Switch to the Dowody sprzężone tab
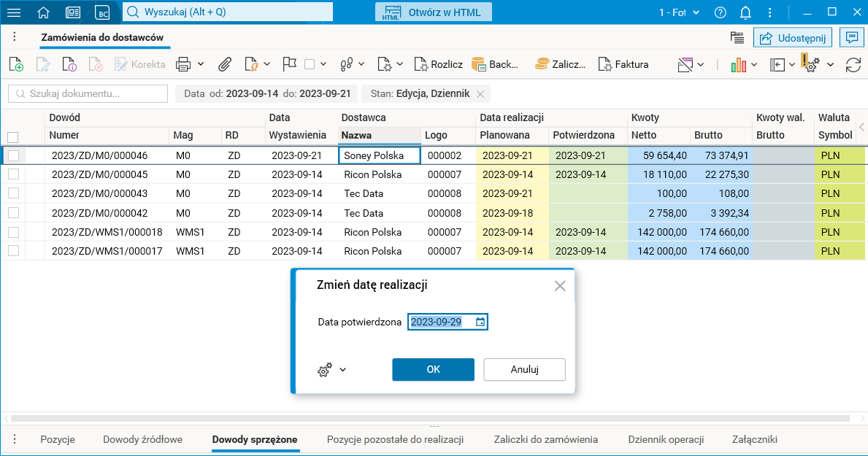 255,439
